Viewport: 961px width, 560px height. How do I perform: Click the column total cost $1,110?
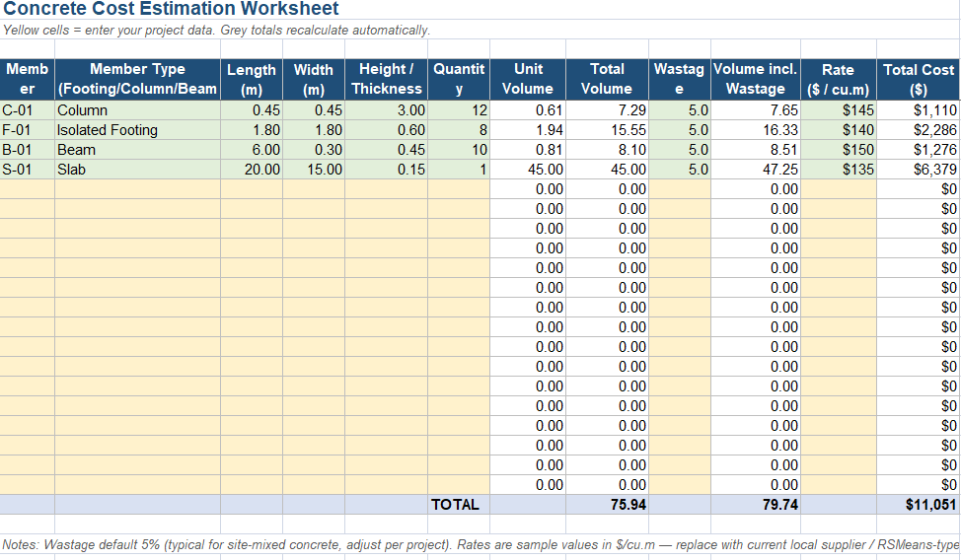click(919, 110)
